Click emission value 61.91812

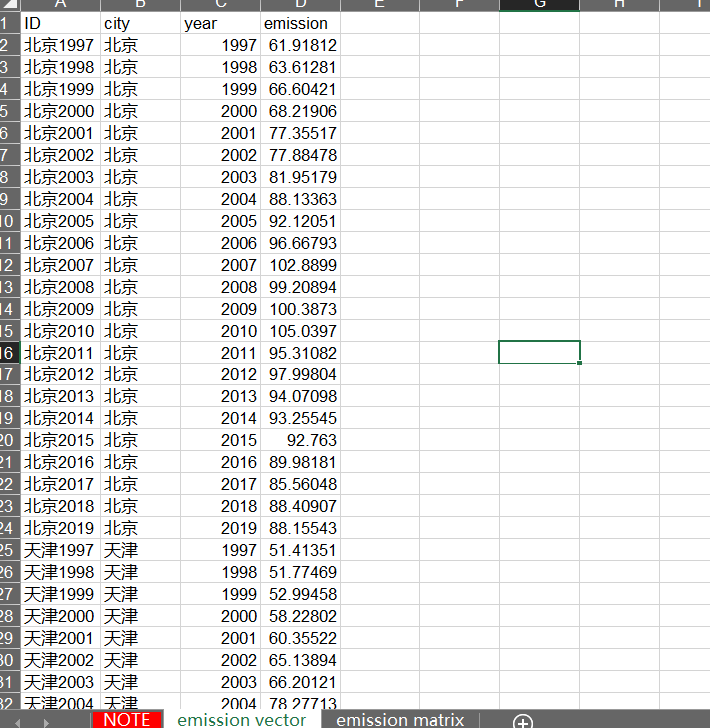(300, 45)
